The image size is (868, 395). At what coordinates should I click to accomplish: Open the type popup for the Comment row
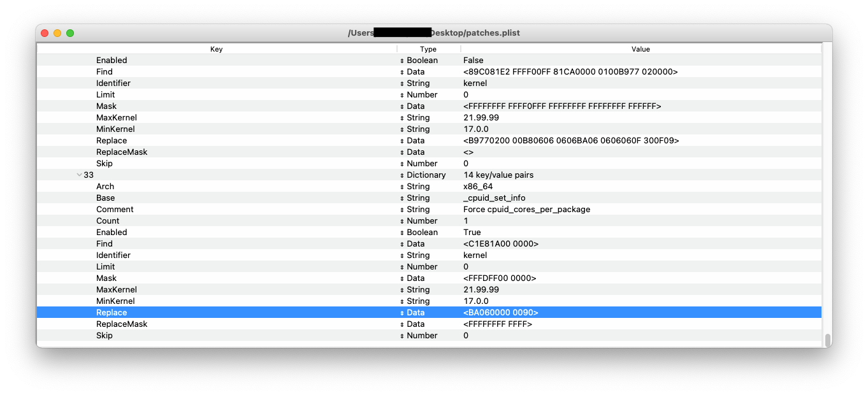click(x=402, y=210)
